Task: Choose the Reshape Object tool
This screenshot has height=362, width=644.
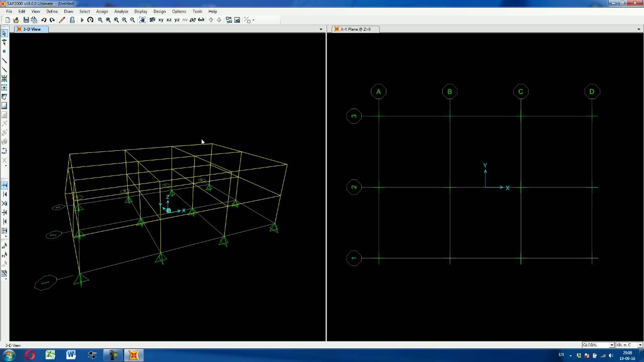Action: (x=5, y=42)
